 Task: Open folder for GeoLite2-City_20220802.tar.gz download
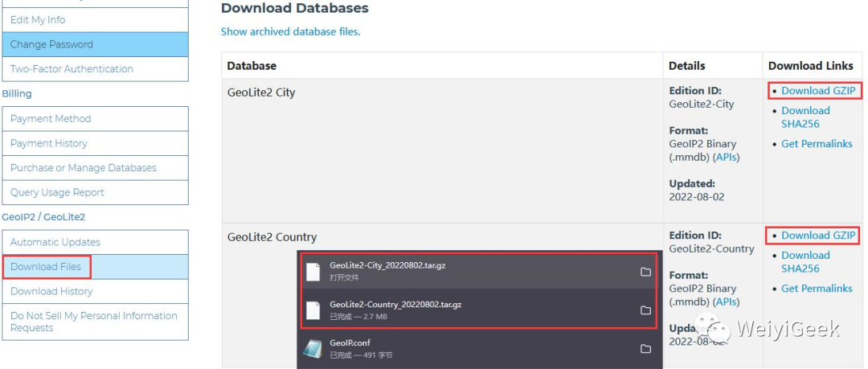645,272
